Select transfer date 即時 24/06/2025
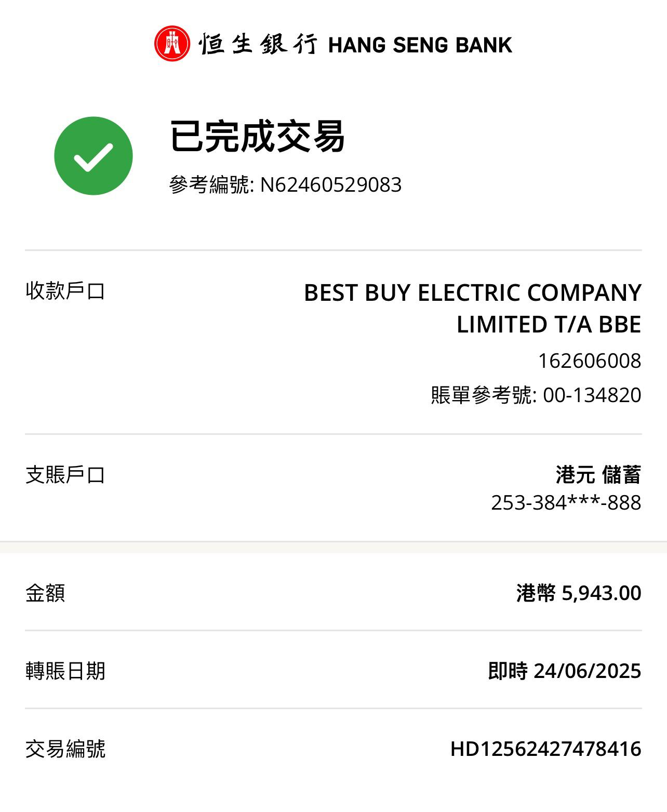The width and height of the screenshot is (667, 812). click(x=565, y=671)
